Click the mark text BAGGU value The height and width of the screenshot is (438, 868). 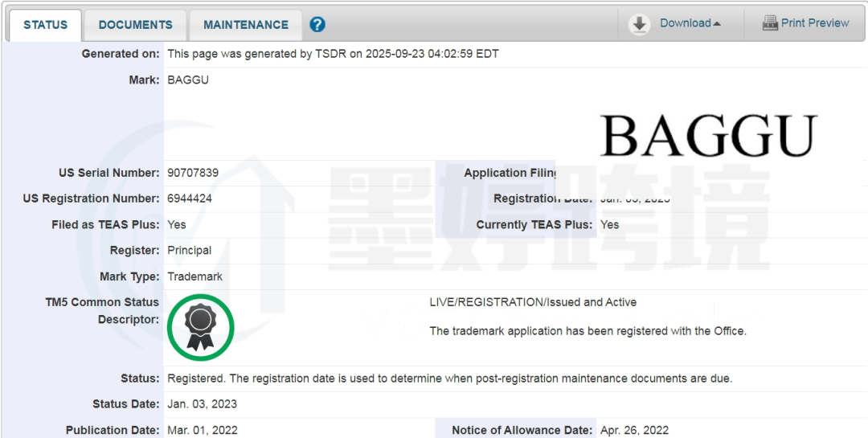188,80
